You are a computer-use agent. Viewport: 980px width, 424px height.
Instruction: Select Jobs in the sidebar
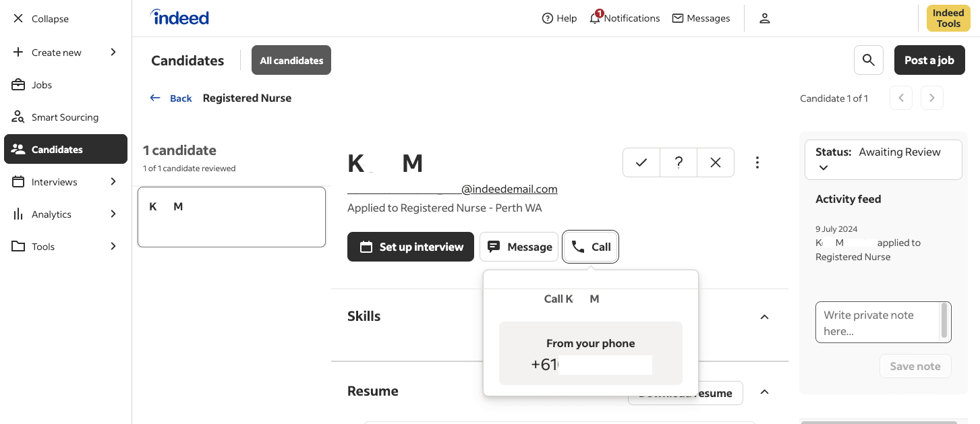[x=42, y=85]
